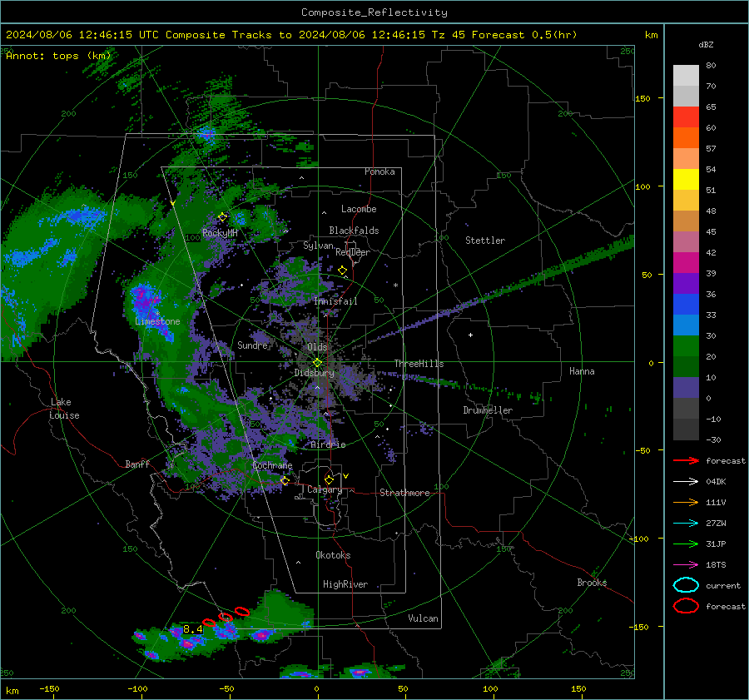
Task: Select the RockyMH label
Action: pos(220,233)
